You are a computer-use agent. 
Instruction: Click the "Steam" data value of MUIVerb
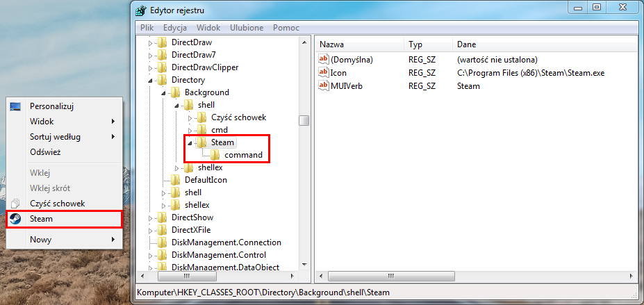[x=468, y=86]
